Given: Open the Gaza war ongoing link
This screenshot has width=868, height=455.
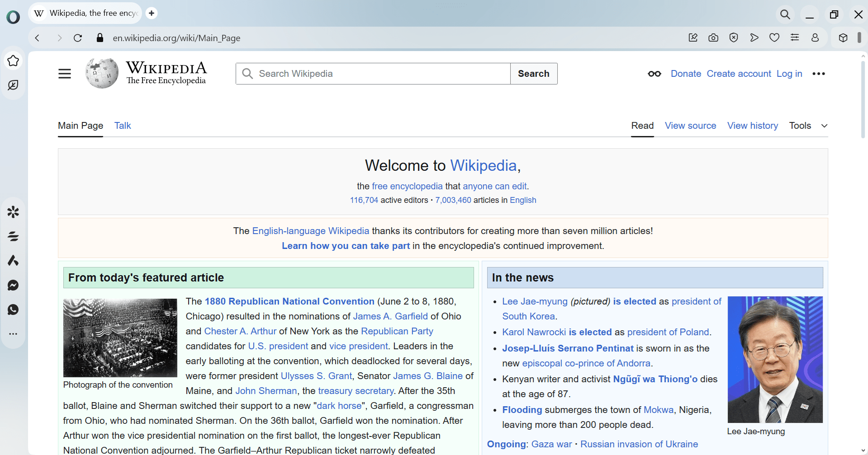Looking at the screenshot, I should [551, 444].
